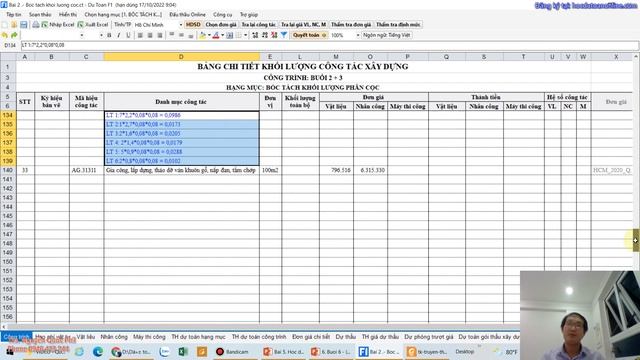Click the merge cells icon
This screenshot has height=360, width=640.
[230, 36]
